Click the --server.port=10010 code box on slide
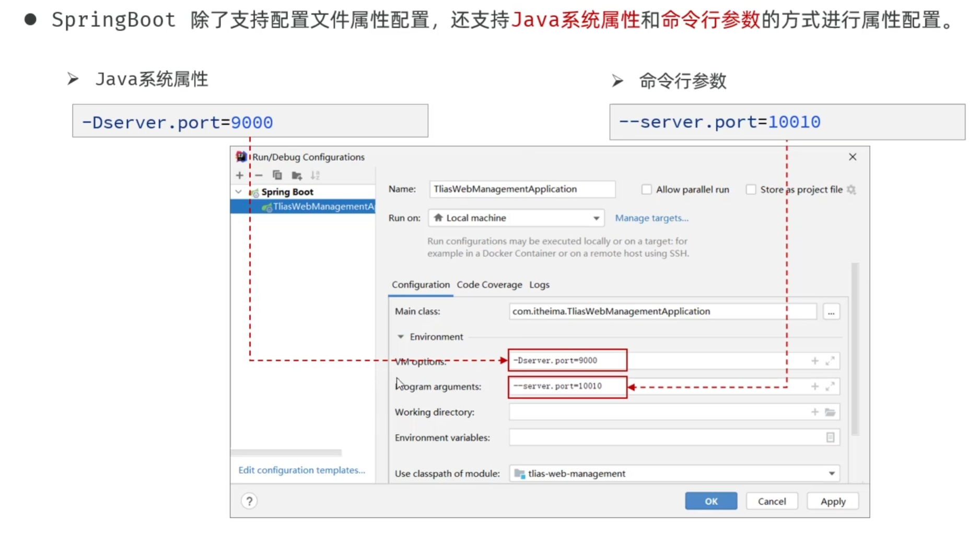Screen dimensions: 980x536 click(787, 122)
